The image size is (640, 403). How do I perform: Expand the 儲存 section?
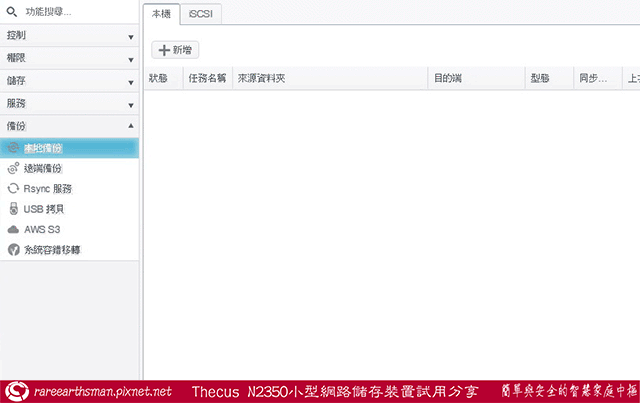[131, 82]
